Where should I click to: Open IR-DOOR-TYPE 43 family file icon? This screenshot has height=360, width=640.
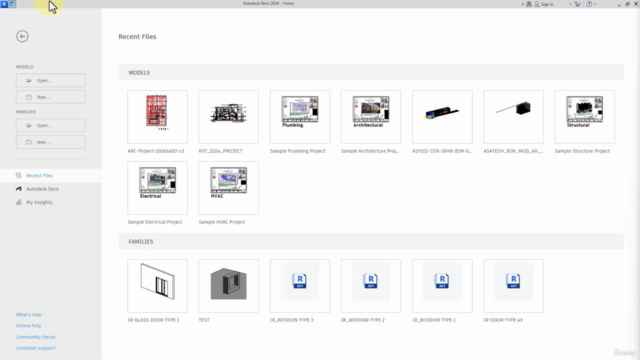click(513, 281)
